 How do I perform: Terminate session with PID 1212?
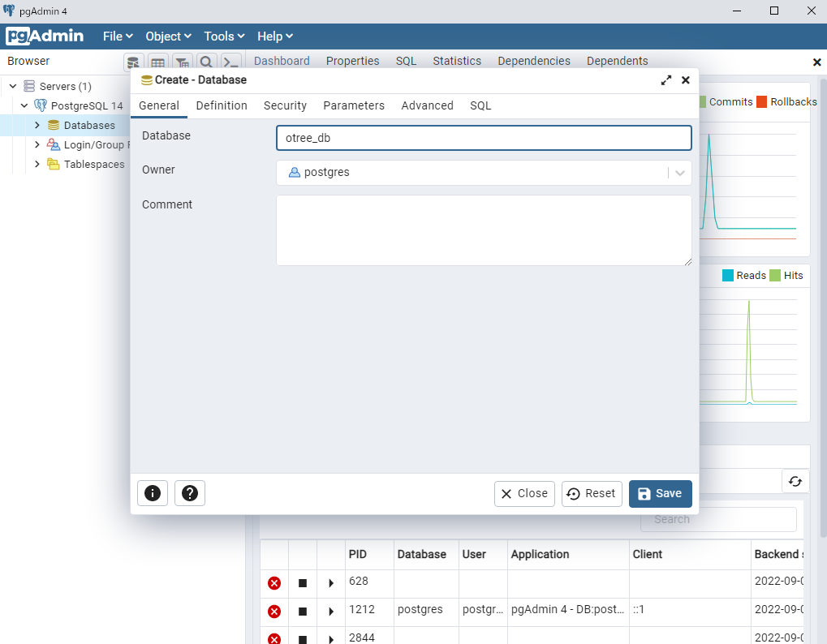pos(274,612)
